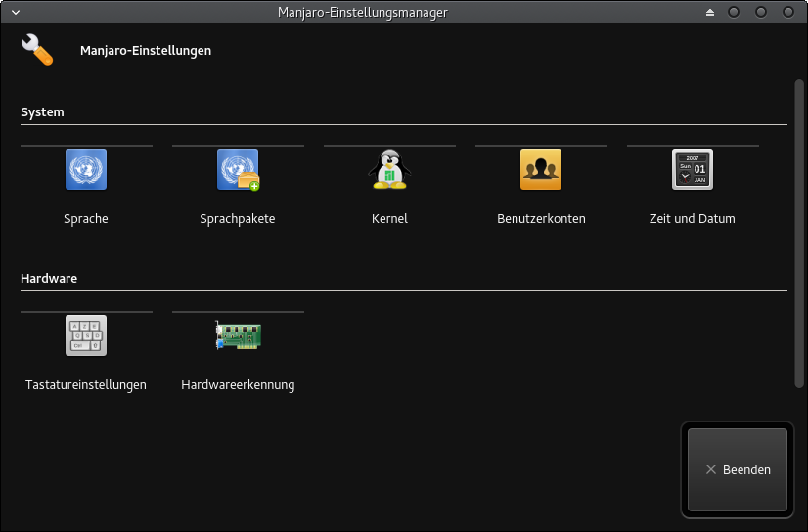Open the Sprache globe icon
Viewport: 808px width, 532px height.
pyautogui.click(x=86, y=169)
